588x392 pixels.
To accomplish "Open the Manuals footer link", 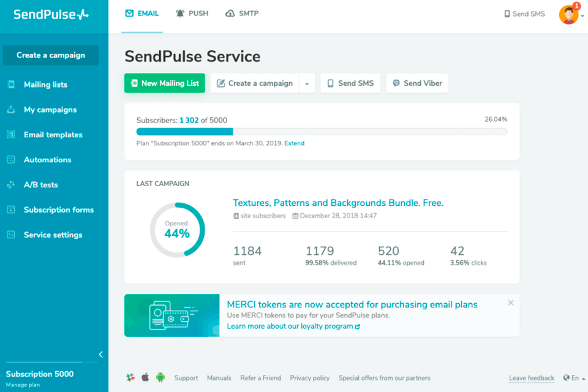I will (x=219, y=378).
